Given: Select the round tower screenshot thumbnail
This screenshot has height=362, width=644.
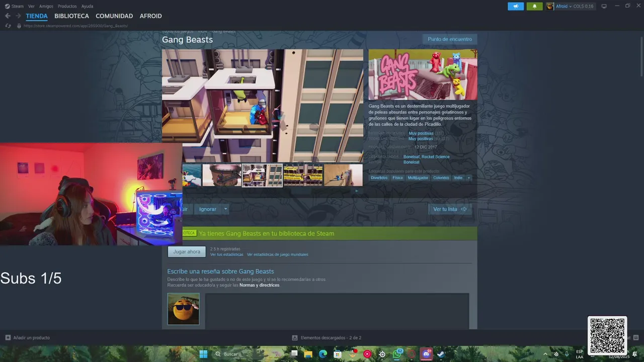Looking at the screenshot, I should 222,175.
